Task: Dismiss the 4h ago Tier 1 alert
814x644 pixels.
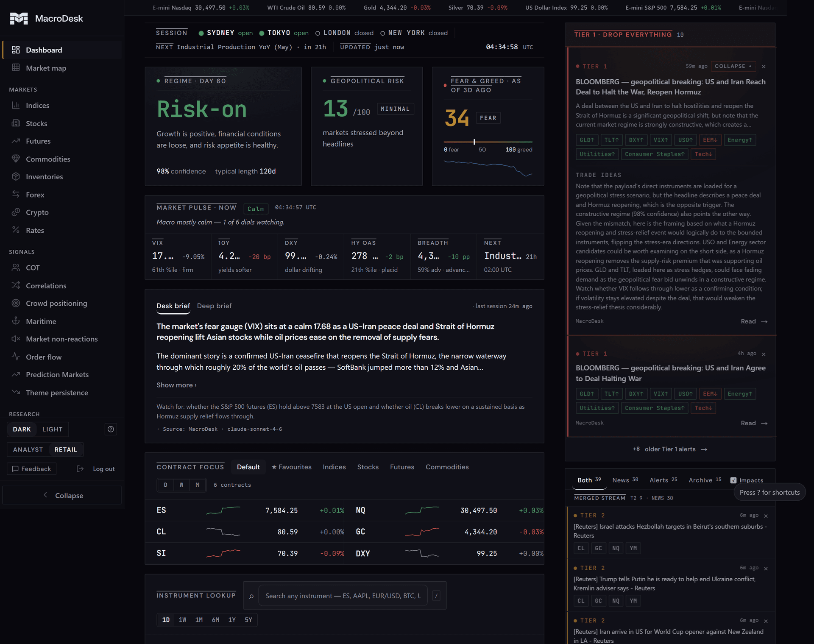Action: [x=764, y=354]
